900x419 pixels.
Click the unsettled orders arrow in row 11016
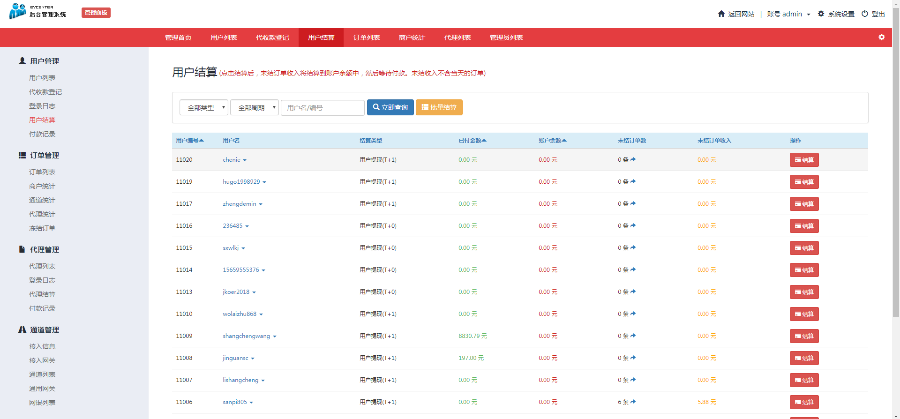[633, 226]
